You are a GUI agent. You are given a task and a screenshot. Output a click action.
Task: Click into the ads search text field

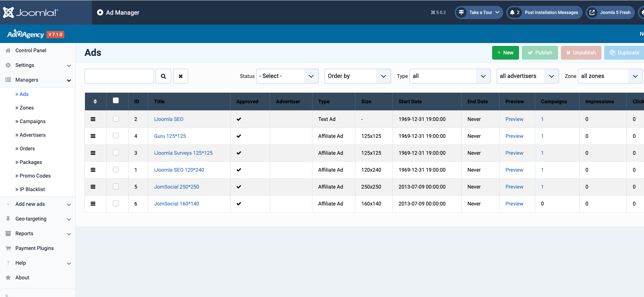(x=119, y=76)
